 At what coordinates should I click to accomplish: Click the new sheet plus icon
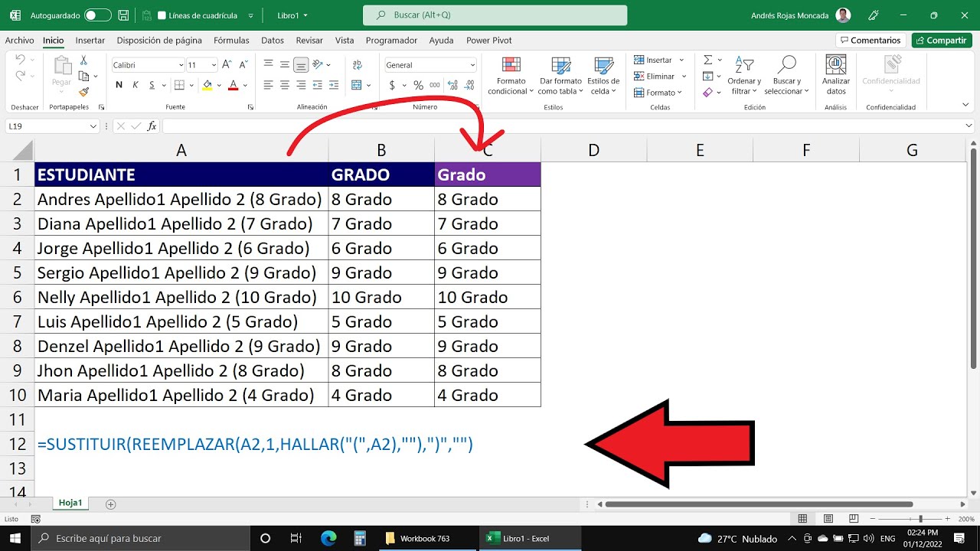tap(110, 504)
